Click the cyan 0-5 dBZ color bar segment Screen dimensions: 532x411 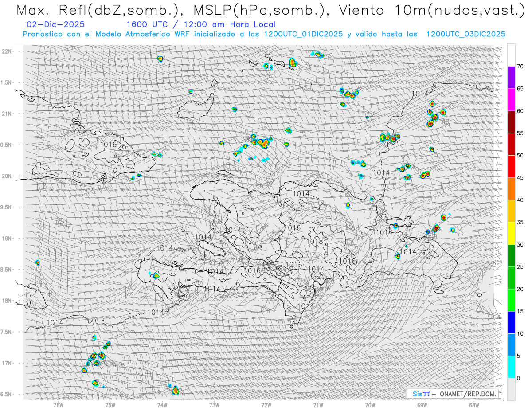pyautogui.click(x=511, y=367)
